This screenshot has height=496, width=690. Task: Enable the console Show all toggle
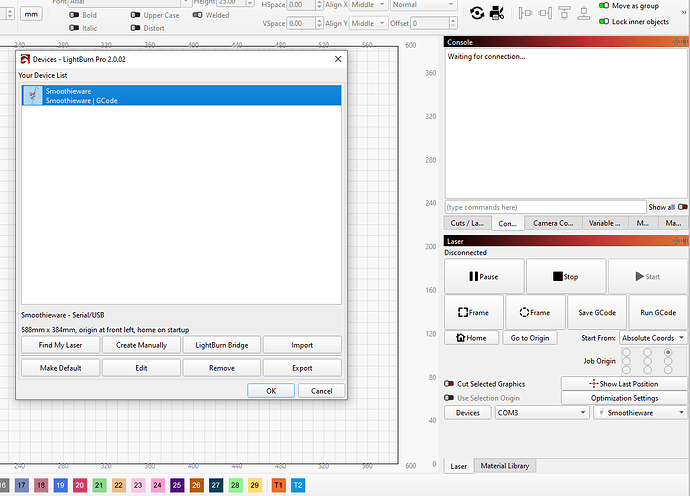[x=682, y=207]
